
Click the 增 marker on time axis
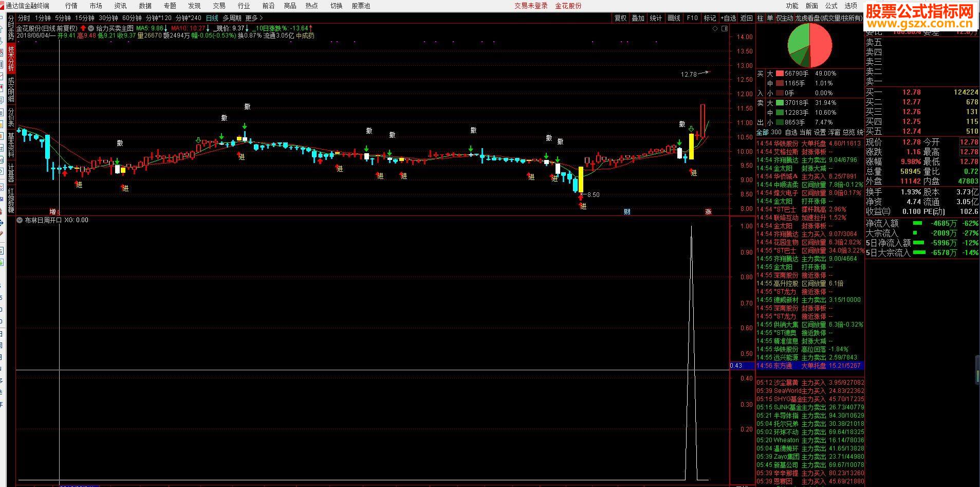pos(52,211)
